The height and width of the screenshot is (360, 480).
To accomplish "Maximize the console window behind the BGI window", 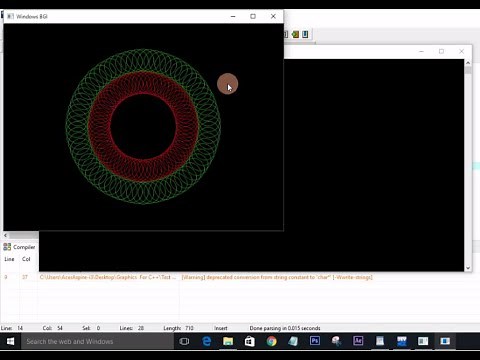I will click(x=441, y=51).
